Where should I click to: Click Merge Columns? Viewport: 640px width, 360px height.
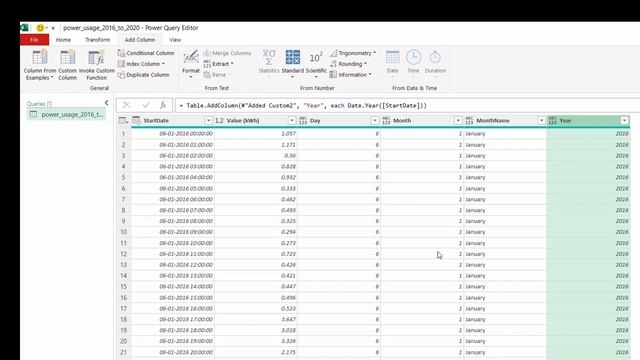pyautogui.click(x=227, y=53)
